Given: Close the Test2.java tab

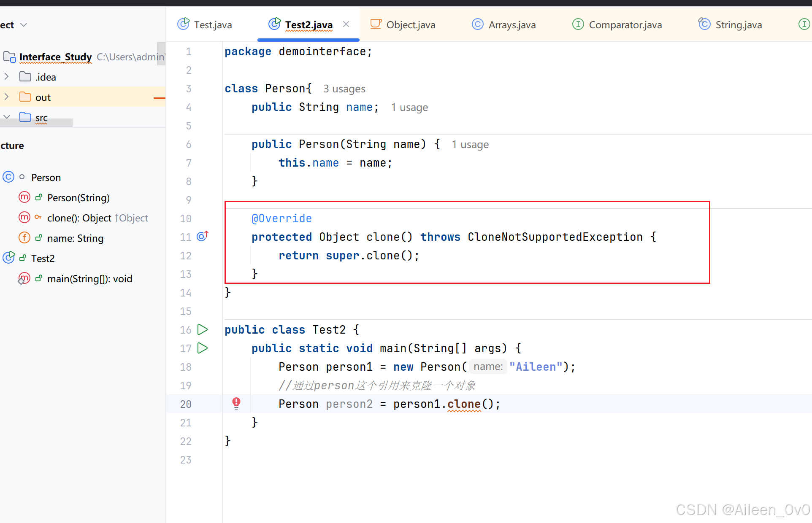Looking at the screenshot, I should [x=346, y=24].
